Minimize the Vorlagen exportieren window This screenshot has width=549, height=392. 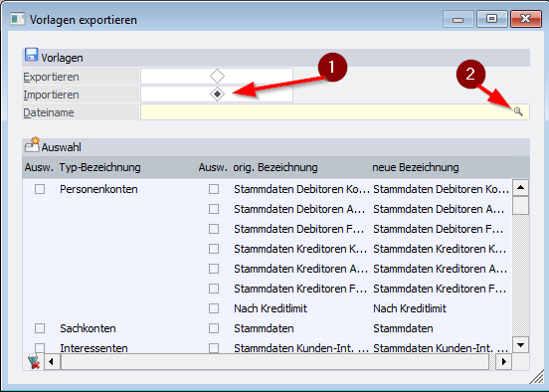(457, 19)
